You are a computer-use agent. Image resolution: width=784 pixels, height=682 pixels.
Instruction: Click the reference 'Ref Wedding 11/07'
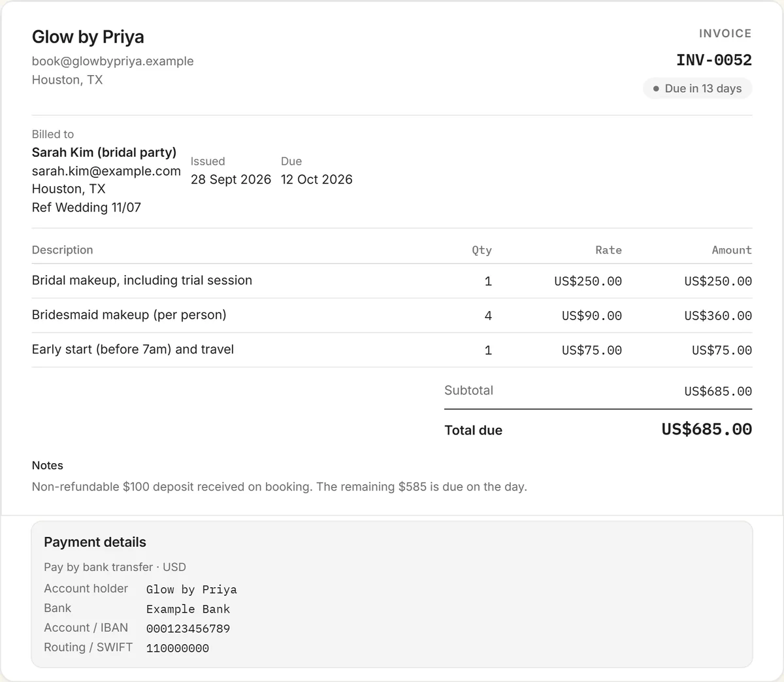(86, 207)
